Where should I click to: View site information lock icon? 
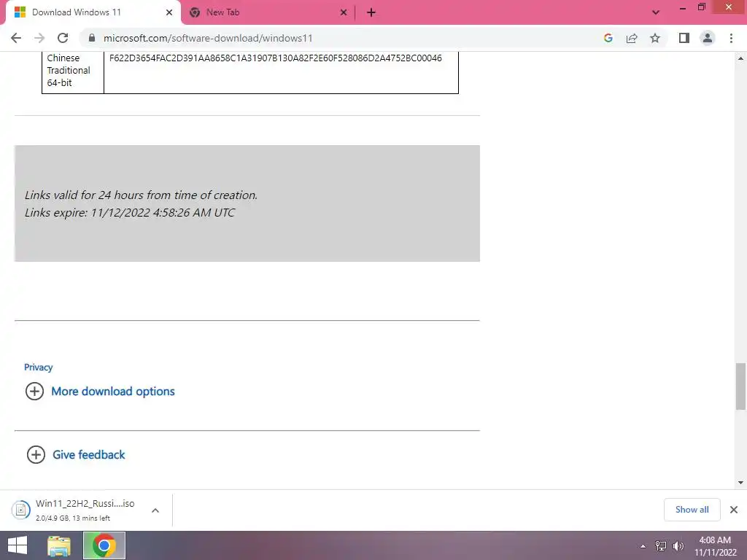[92, 38]
